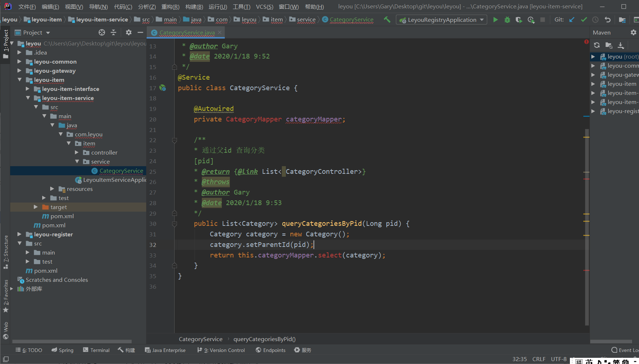639x364 pixels.
Task: Toggle the Z: Structure tool window
Action: (5, 252)
